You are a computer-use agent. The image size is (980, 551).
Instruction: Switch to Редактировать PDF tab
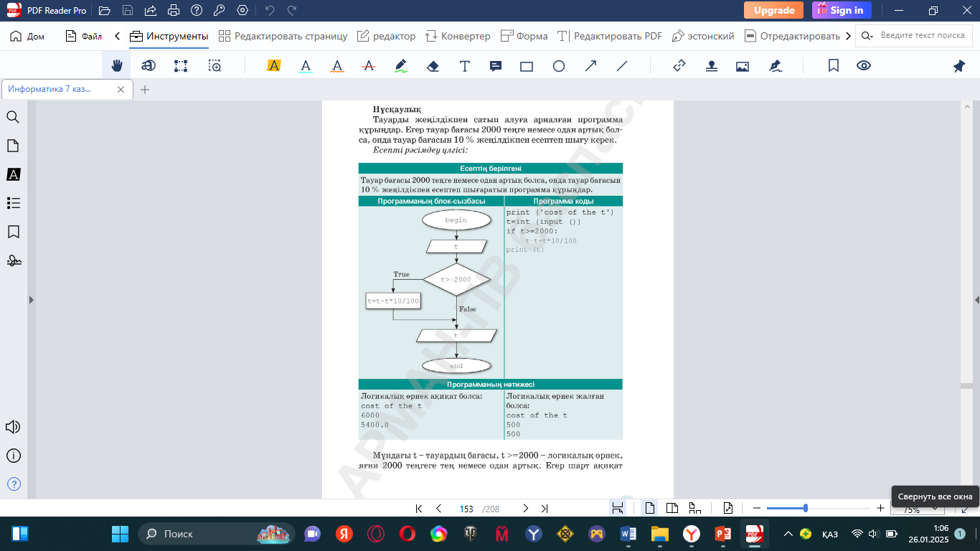610,36
